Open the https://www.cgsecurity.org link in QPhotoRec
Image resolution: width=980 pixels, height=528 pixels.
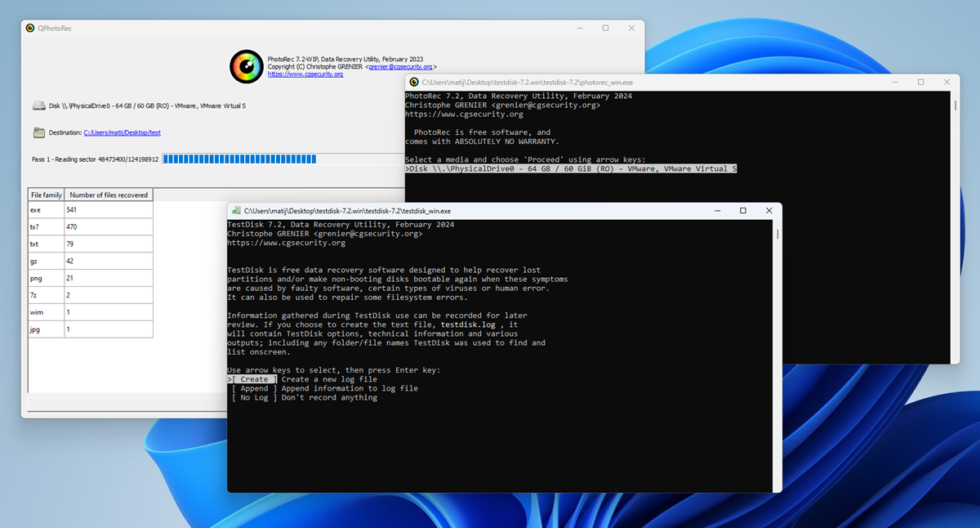tap(305, 74)
